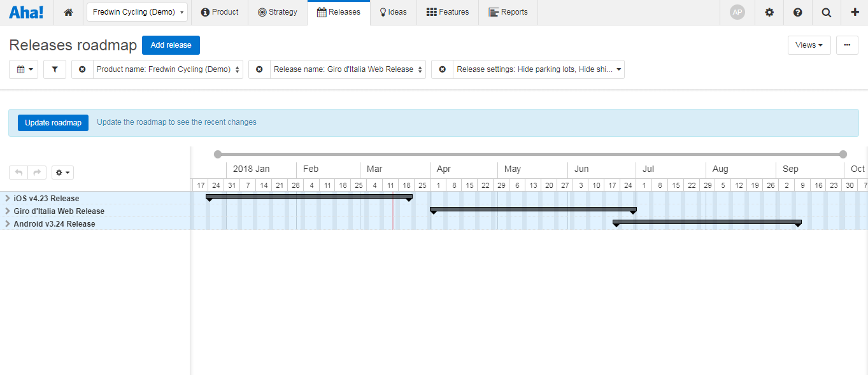Remove the Release settings filter
The width and height of the screenshot is (868, 375).
click(442, 69)
